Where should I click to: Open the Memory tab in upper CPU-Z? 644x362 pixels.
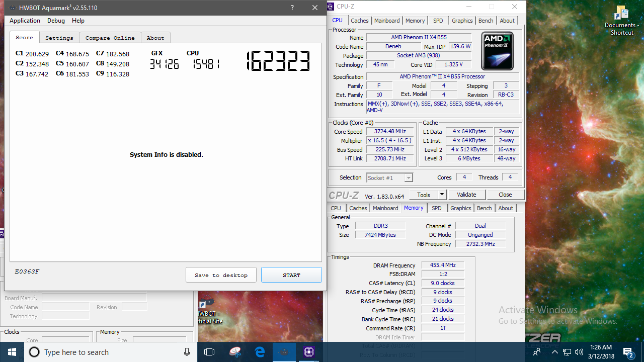(x=415, y=21)
